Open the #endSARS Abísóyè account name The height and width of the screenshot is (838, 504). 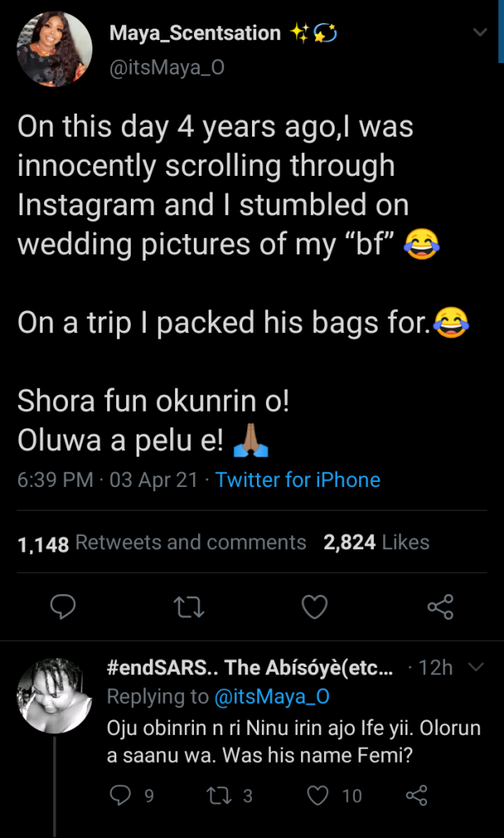(x=250, y=668)
